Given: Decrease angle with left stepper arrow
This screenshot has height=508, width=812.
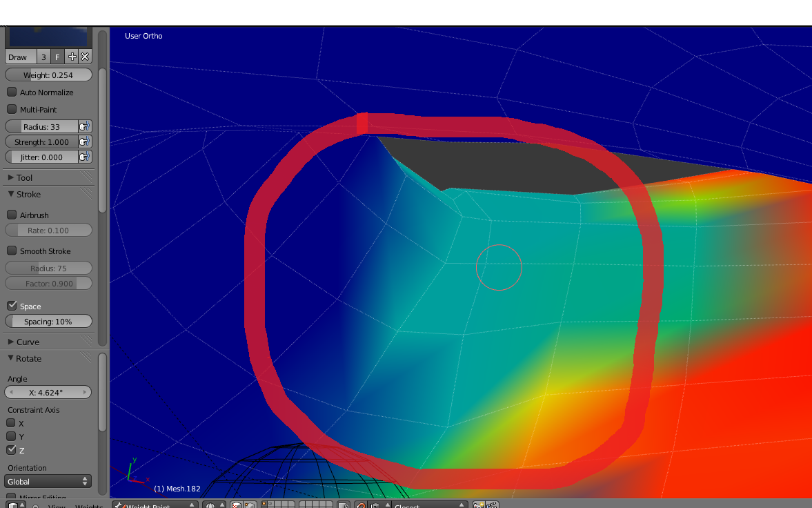Looking at the screenshot, I should pos(11,392).
